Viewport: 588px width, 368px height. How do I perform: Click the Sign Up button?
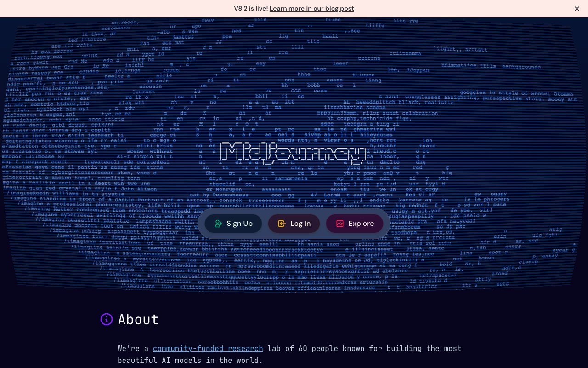(233, 224)
